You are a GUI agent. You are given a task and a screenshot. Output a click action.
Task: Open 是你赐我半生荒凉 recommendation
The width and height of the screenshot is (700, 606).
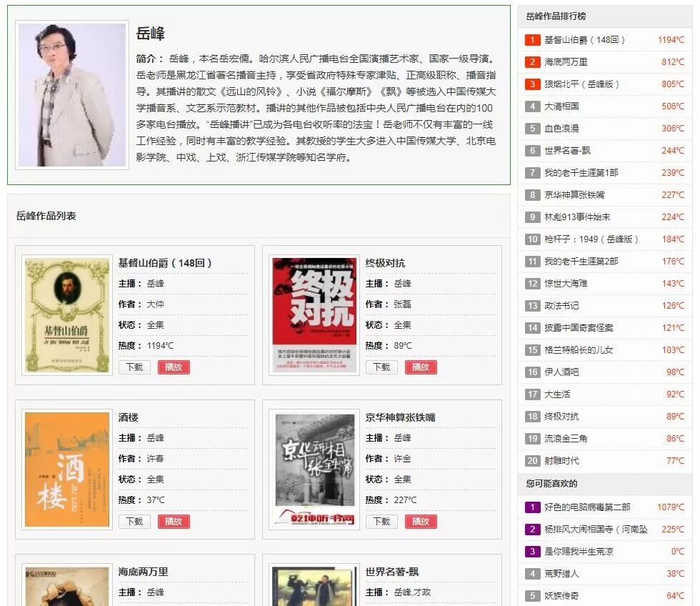pyautogui.click(x=579, y=552)
